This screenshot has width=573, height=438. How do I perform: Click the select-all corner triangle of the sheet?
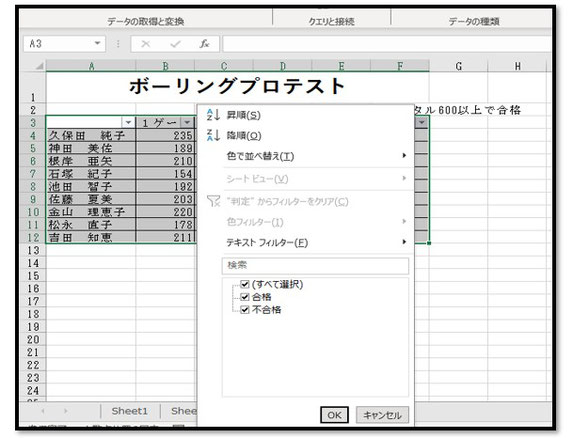(39, 66)
